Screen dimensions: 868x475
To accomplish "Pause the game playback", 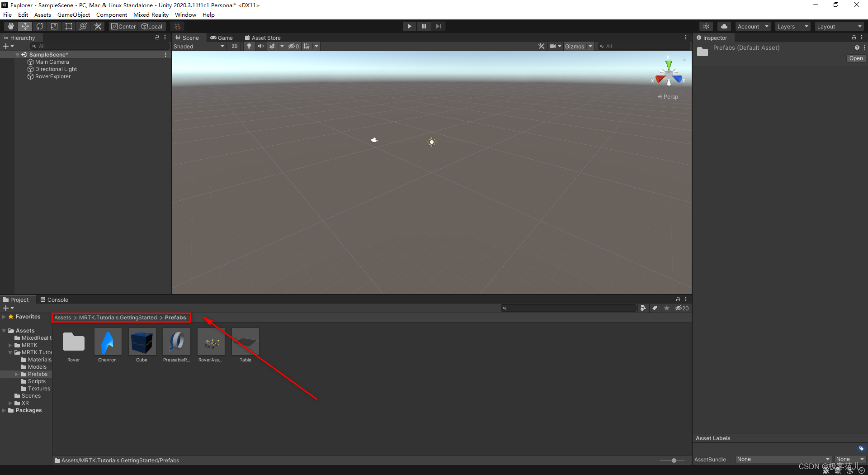I will tap(424, 26).
